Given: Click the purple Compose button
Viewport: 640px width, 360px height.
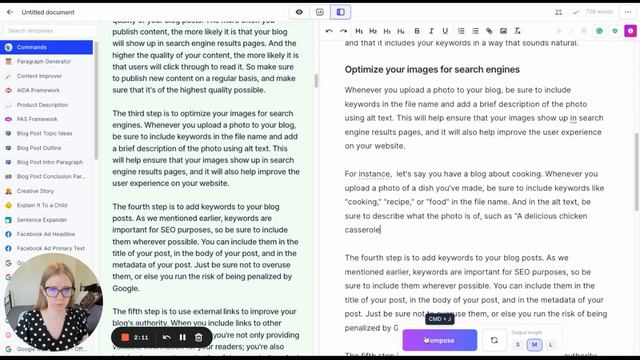Looking at the screenshot, I should coord(440,340).
